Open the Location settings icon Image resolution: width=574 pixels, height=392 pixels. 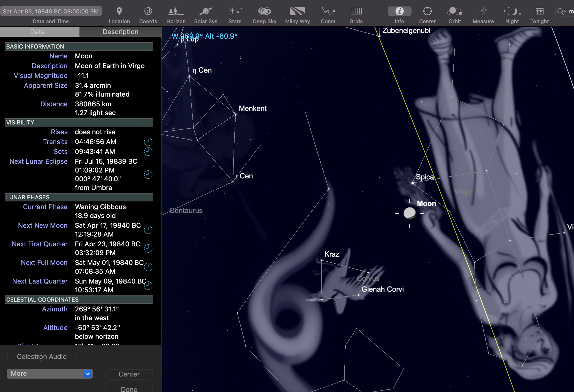[119, 11]
